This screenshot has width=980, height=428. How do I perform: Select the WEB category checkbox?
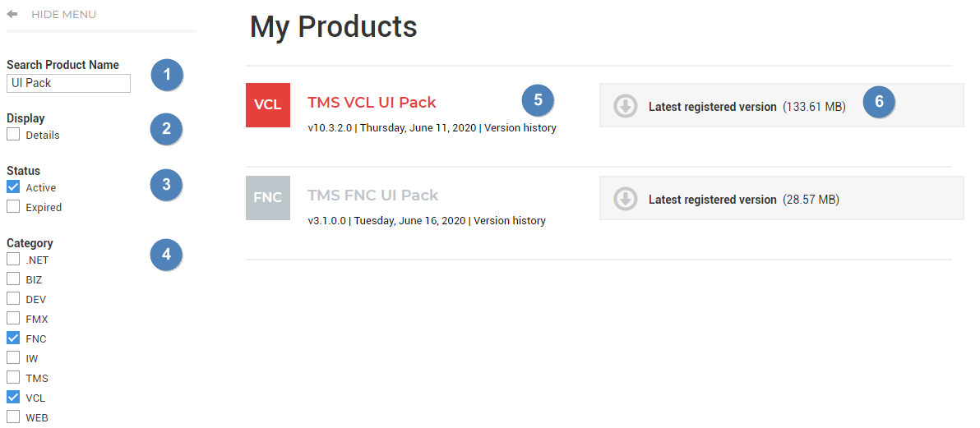pos(13,416)
